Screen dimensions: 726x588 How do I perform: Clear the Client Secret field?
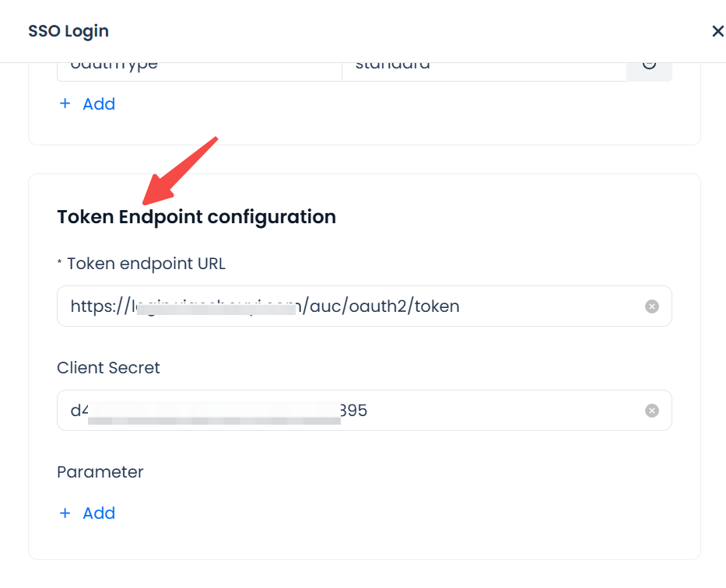652,411
